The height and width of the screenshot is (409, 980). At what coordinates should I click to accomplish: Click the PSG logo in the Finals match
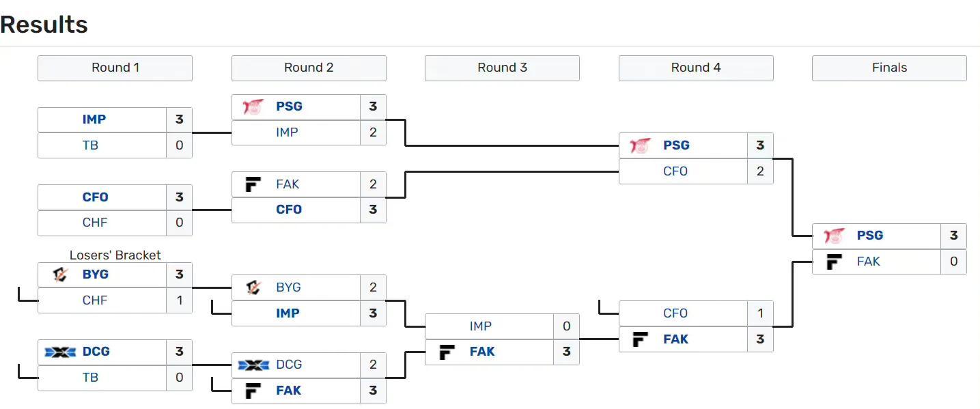[834, 236]
